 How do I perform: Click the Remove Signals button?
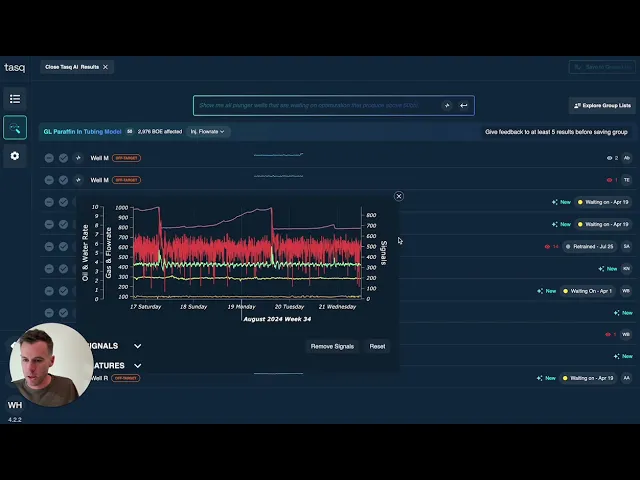click(332, 347)
